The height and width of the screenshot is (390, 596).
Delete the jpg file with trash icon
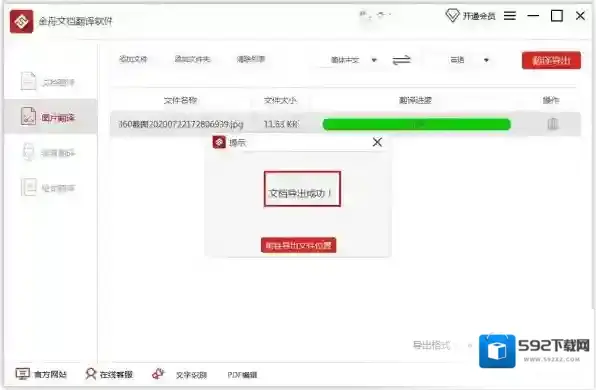point(553,124)
